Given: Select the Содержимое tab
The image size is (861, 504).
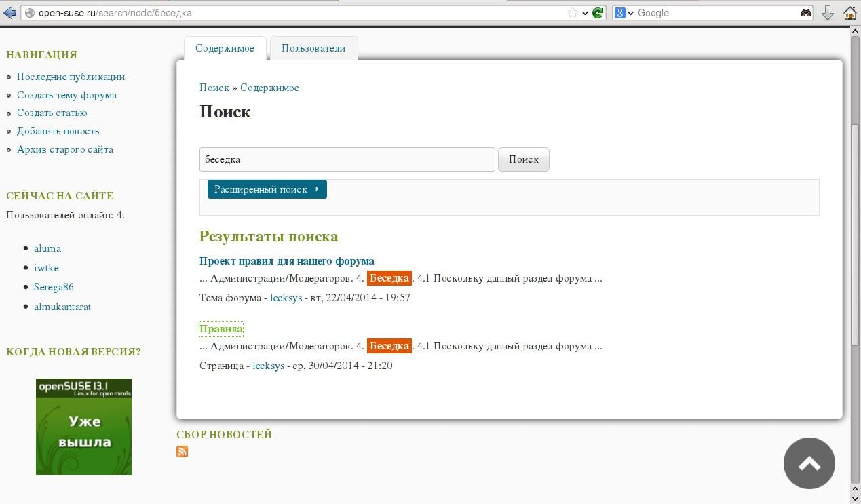Looking at the screenshot, I should 225,48.
